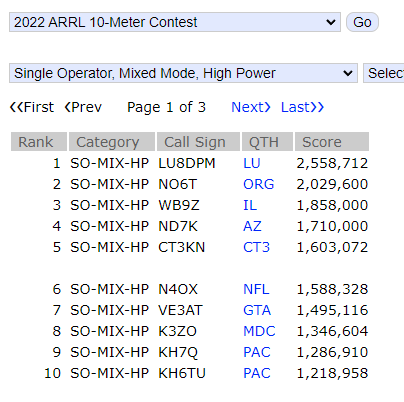Open the Single Operator, Mixed Mode, High Power dropdown
404x402 pixels.
click(183, 73)
